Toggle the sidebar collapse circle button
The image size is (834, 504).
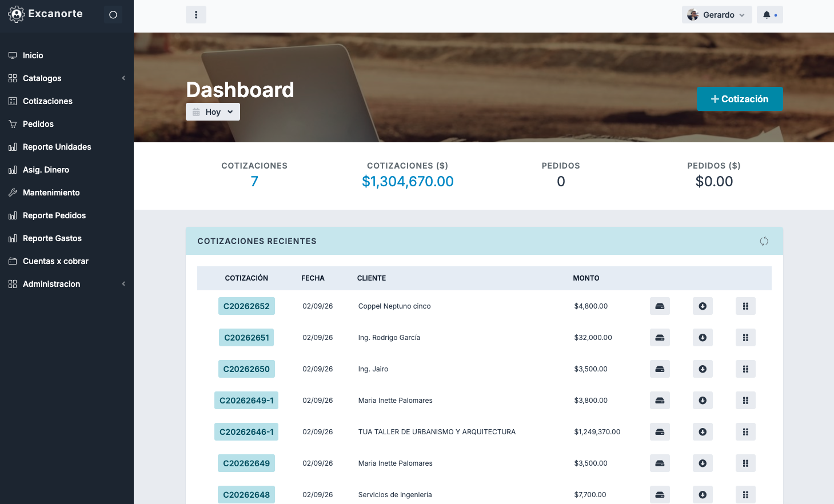[113, 15]
